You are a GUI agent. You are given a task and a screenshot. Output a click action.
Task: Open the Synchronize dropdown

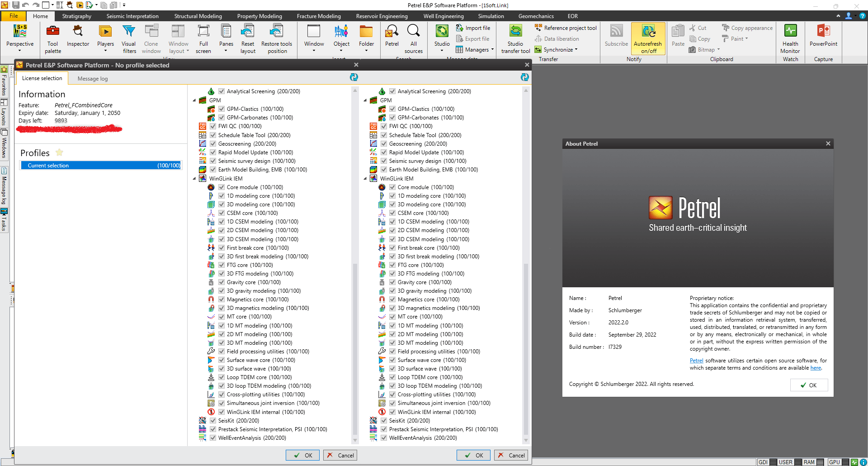(x=557, y=50)
